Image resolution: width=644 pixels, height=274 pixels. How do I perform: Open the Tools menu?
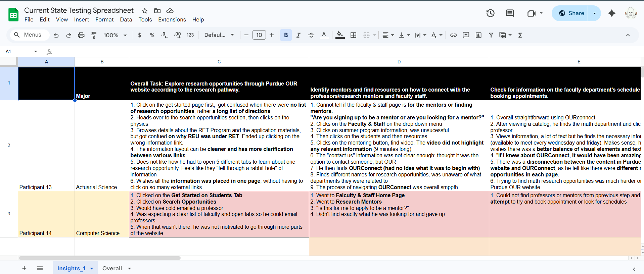pyautogui.click(x=145, y=19)
